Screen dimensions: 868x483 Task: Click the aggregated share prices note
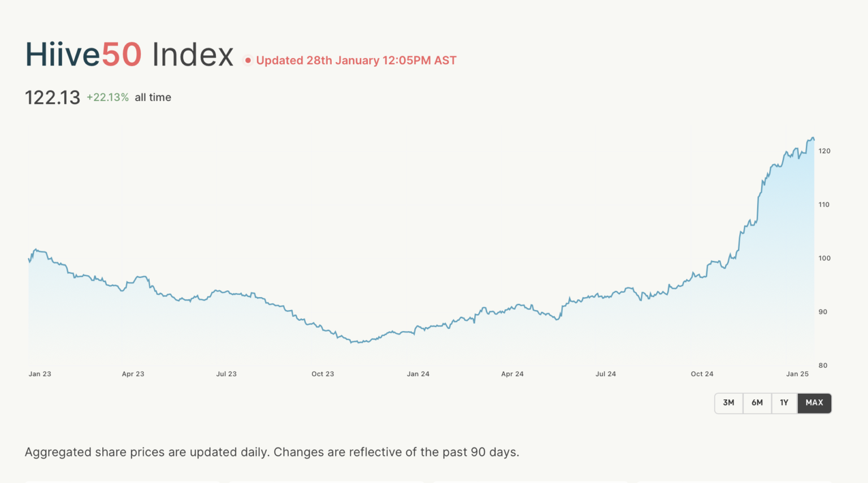(x=272, y=452)
